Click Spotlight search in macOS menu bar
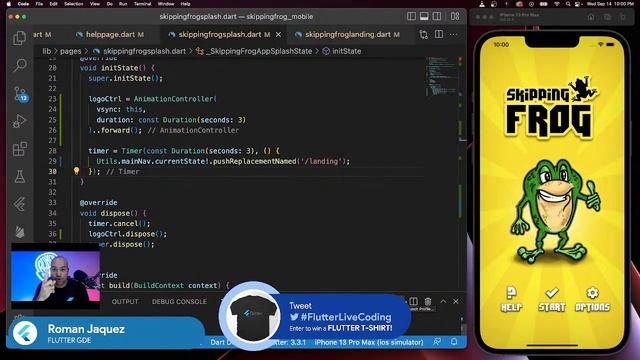640x360 pixels. 568,4
